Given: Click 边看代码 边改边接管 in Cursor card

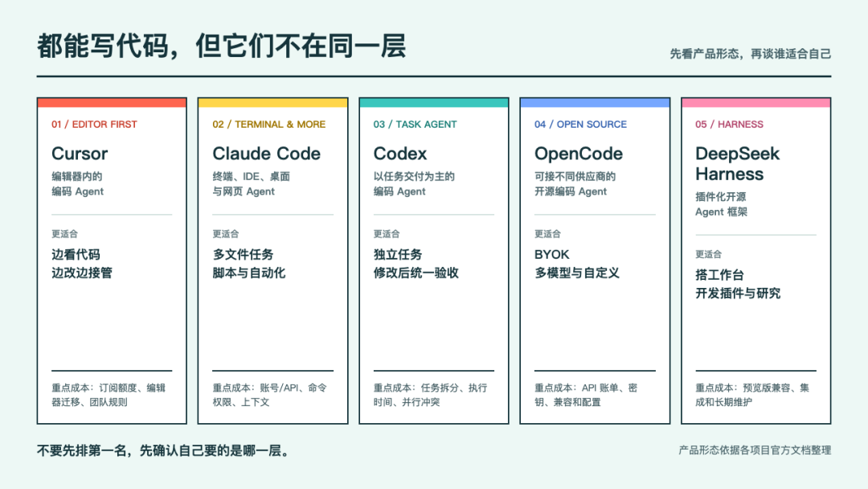Looking at the screenshot, I should click(82, 264).
